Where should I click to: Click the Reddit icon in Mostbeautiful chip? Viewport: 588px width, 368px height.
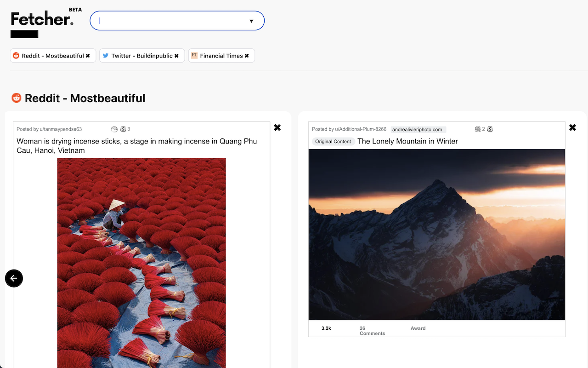pyautogui.click(x=16, y=56)
